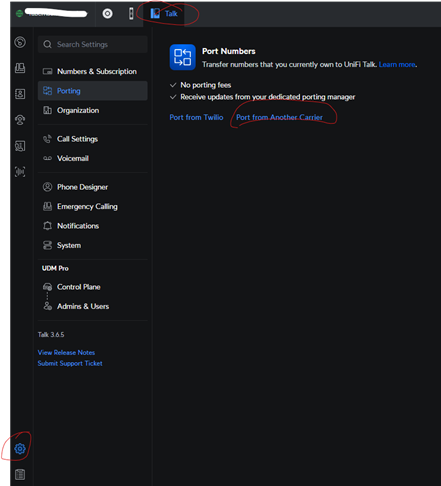Click the green globe site icon

tap(19, 13)
